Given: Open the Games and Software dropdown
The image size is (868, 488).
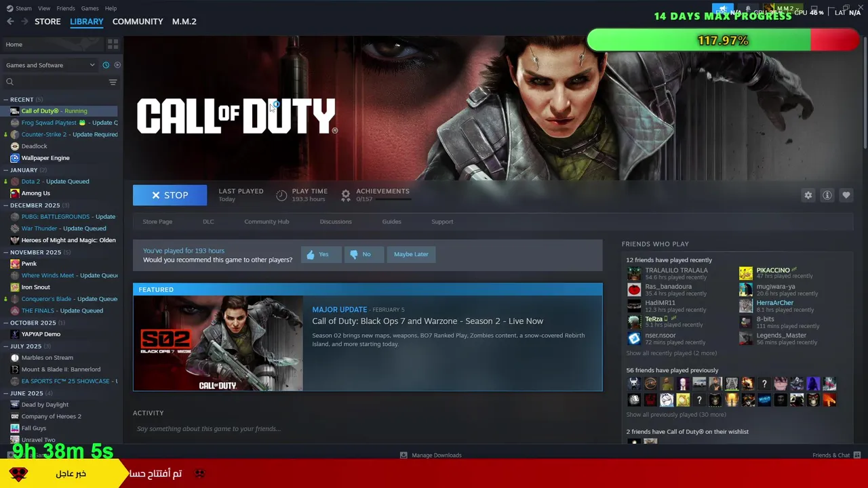Looking at the screenshot, I should (x=51, y=65).
